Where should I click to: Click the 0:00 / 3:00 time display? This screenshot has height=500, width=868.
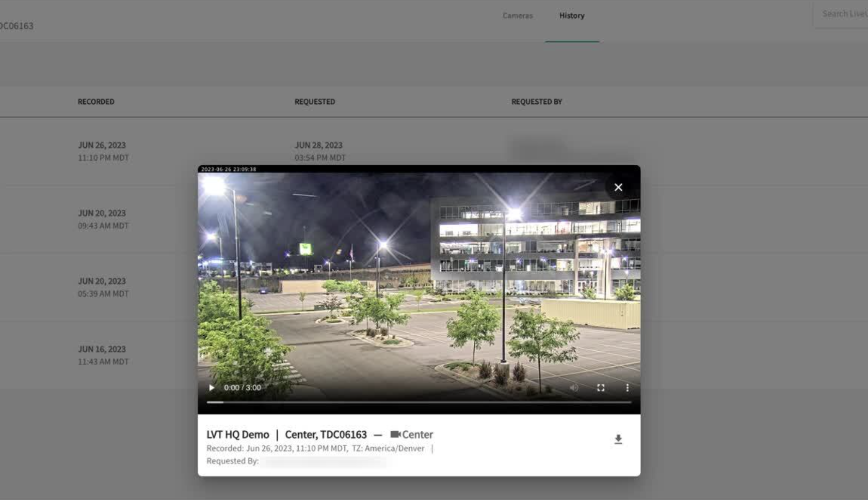tap(242, 387)
